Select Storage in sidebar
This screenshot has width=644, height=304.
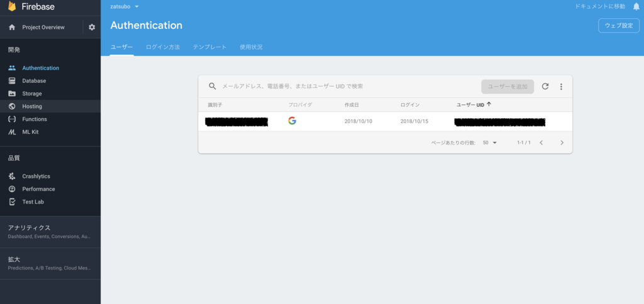(32, 94)
